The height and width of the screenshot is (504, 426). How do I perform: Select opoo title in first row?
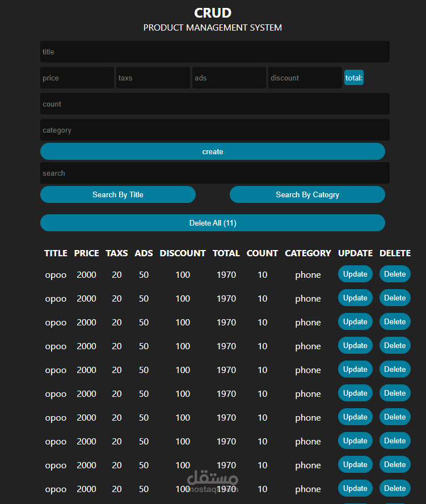point(56,275)
